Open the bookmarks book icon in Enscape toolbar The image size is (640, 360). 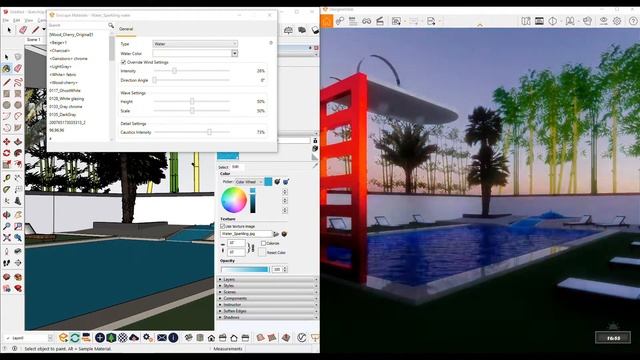(x=570, y=21)
